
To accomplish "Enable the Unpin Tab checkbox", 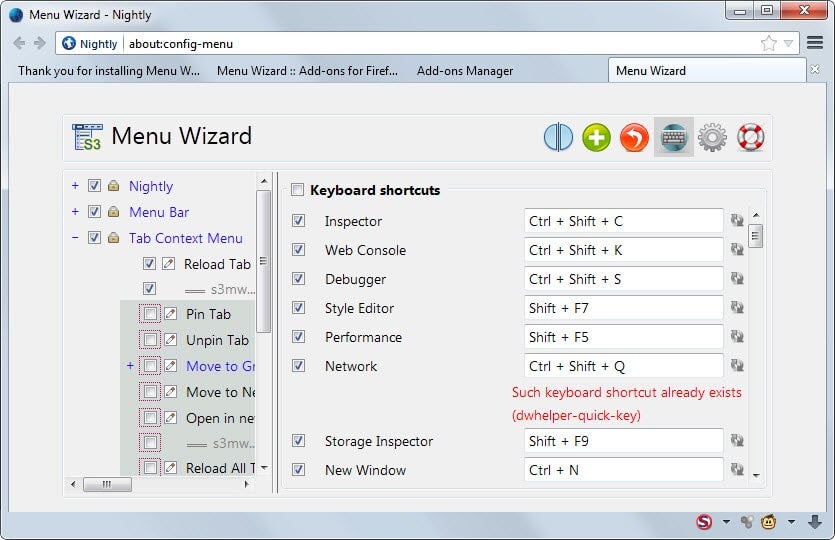I will point(150,339).
